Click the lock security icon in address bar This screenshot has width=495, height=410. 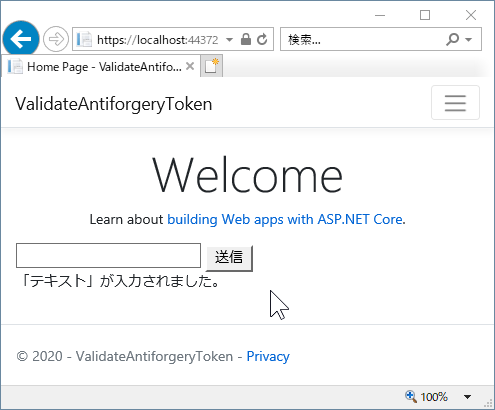pyautogui.click(x=246, y=39)
